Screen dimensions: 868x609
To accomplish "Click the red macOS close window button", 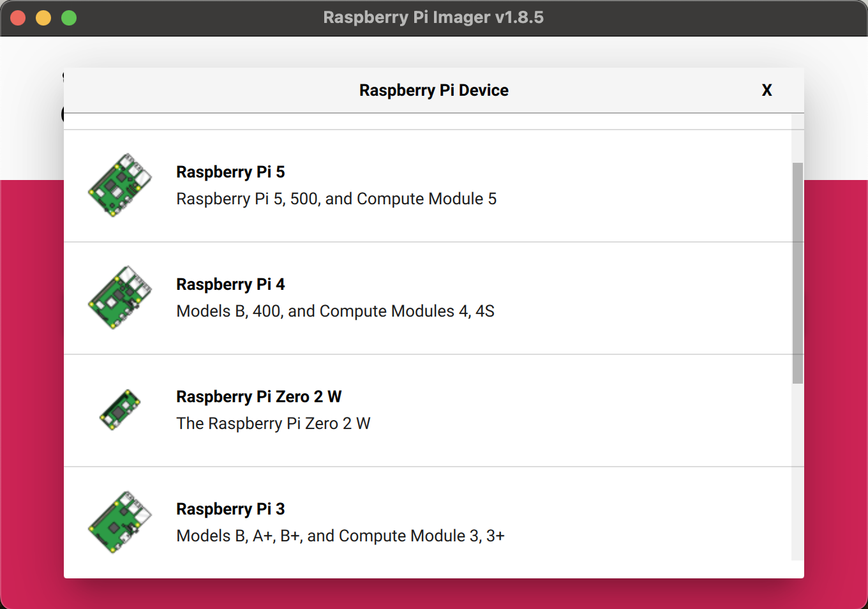I will point(18,18).
